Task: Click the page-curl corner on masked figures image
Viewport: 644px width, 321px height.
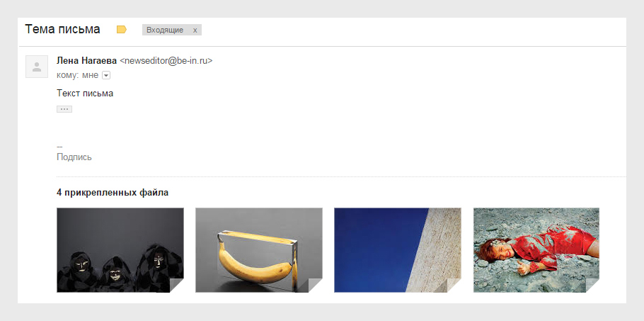Action: coord(177,286)
